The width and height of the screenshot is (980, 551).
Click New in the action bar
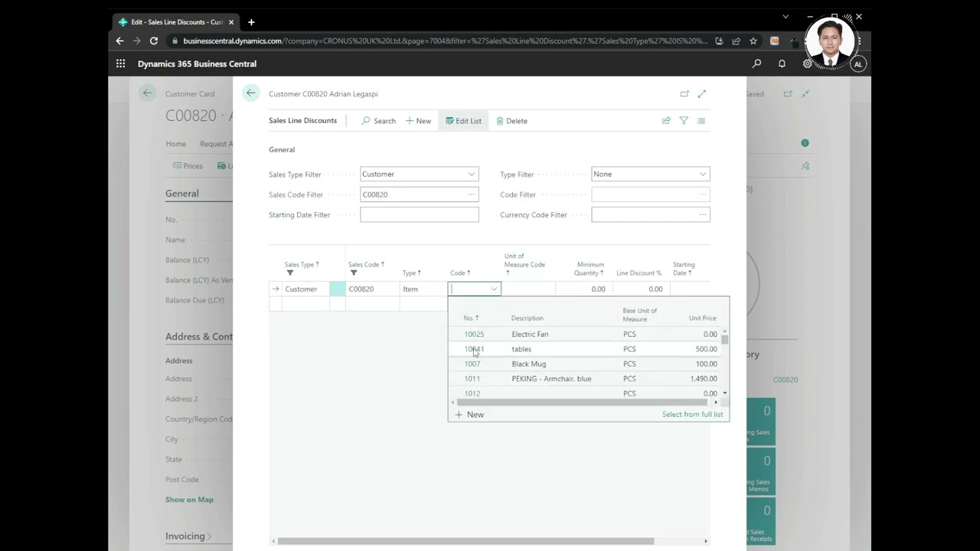tap(418, 121)
